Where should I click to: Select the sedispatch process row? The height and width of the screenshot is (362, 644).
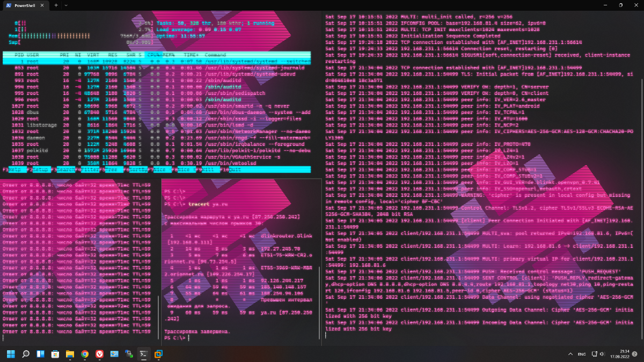157,93
